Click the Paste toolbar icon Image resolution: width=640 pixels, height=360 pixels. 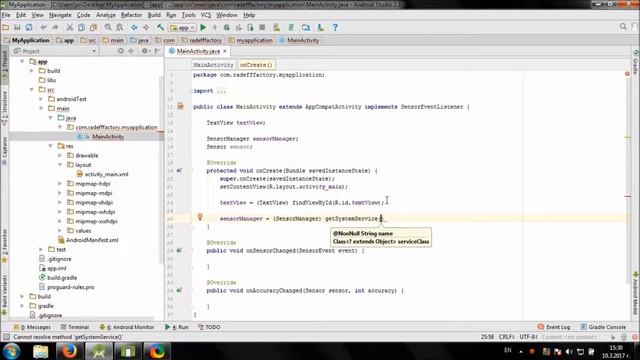pos(93,27)
